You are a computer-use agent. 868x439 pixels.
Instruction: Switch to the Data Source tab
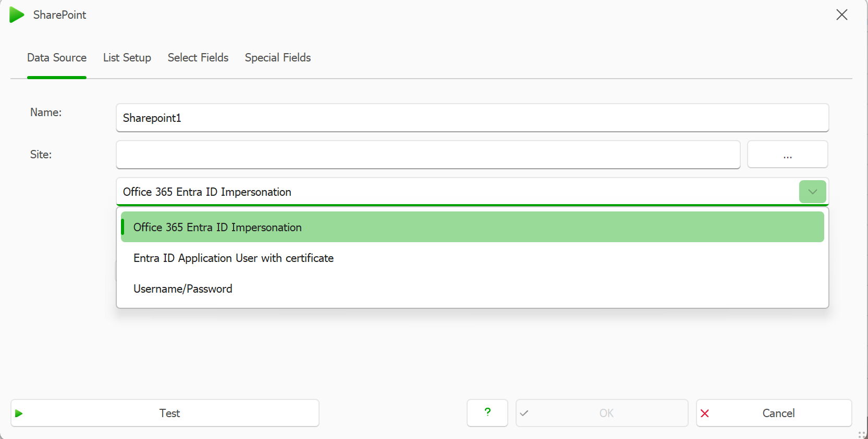click(57, 58)
